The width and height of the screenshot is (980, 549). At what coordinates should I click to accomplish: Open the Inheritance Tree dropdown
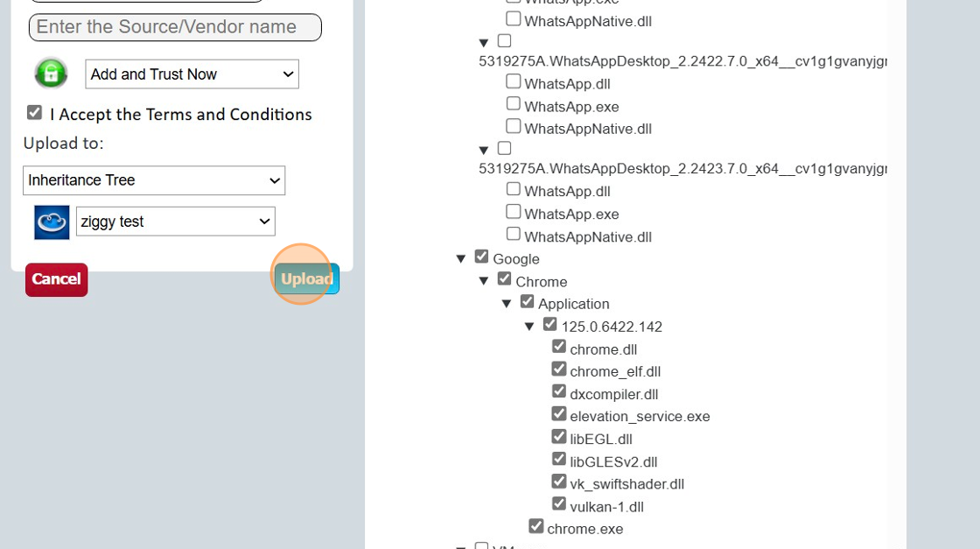pyautogui.click(x=154, y=180)
